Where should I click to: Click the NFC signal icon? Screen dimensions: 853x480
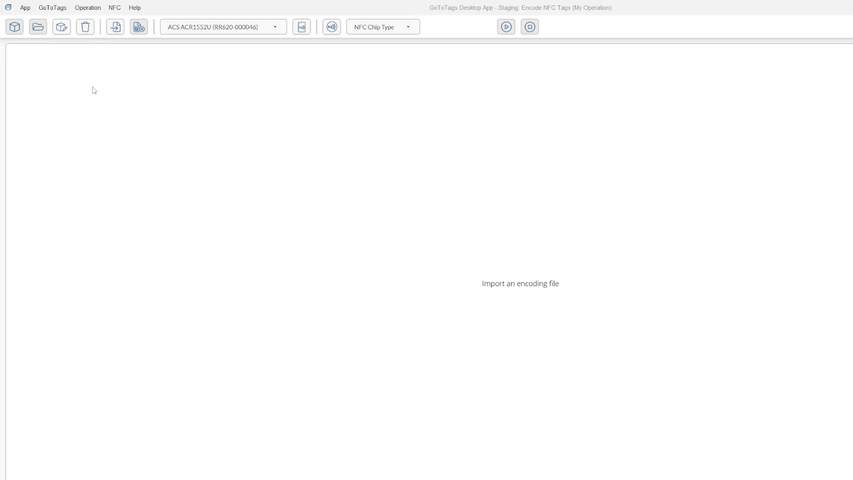click(x=332, y=27)
